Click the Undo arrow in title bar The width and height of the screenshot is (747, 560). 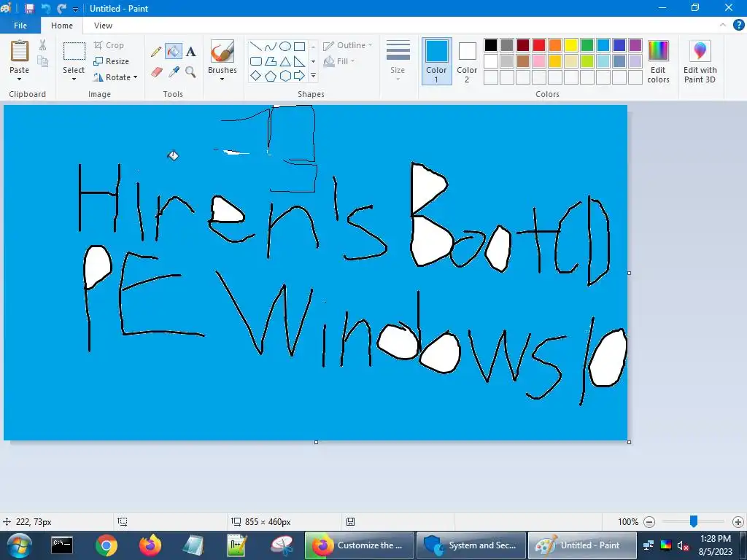click(x=46, y=9)
